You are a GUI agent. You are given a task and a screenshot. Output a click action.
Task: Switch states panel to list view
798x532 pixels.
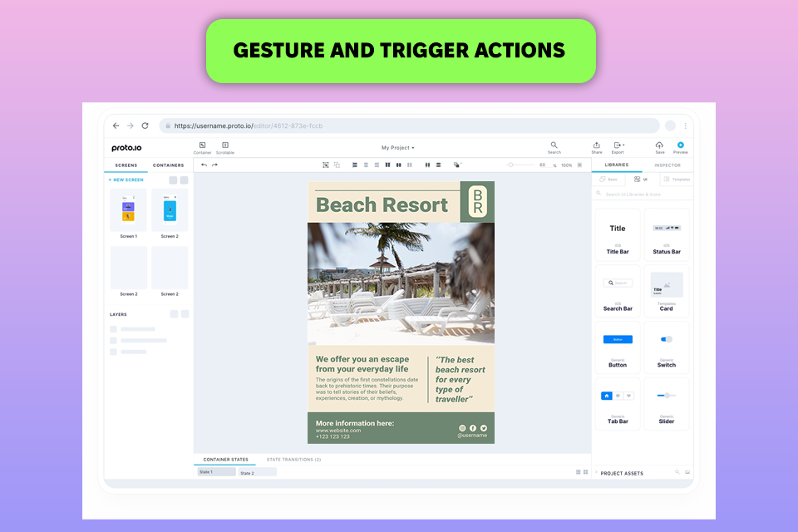point(579,472)
